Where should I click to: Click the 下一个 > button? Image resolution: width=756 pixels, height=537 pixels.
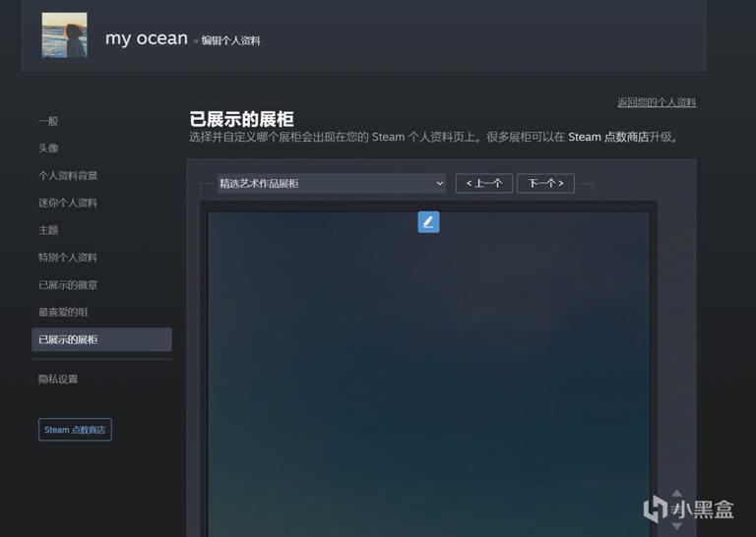point(545,184)
